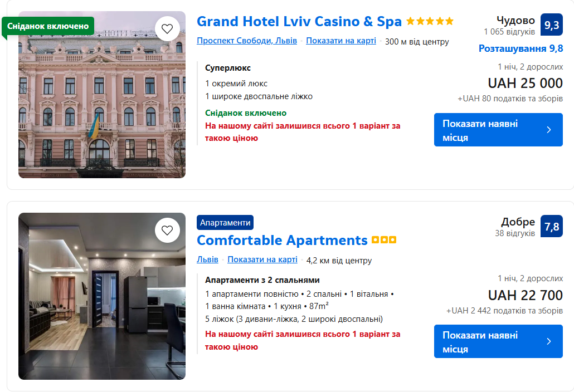Viewport: 574px width, 392px height.
Task: Click the 'Розташування 9,8' location score
Action: 521,48
